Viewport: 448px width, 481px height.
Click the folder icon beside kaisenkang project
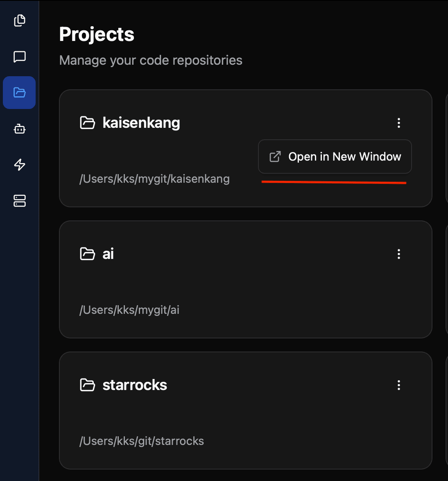coord(87,122)
